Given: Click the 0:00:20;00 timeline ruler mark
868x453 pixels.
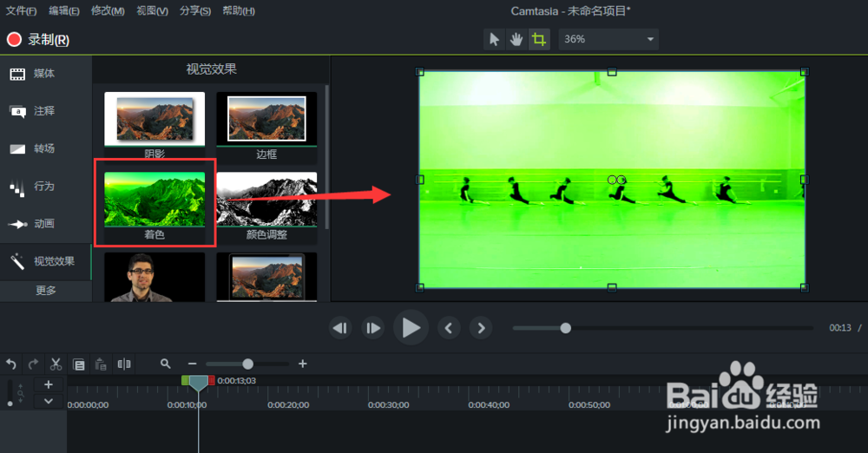Looking at the screenshot, I should coord(288,404).
